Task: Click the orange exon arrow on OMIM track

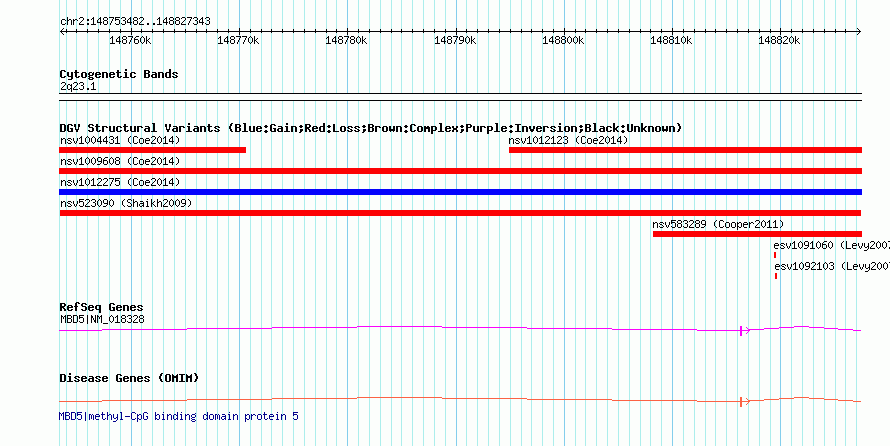Action: point(744,401)
